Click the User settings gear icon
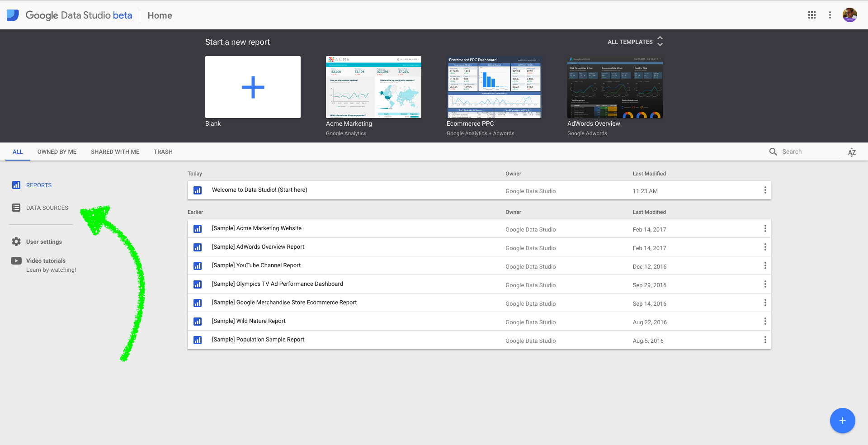 click(x=16, y=241)
